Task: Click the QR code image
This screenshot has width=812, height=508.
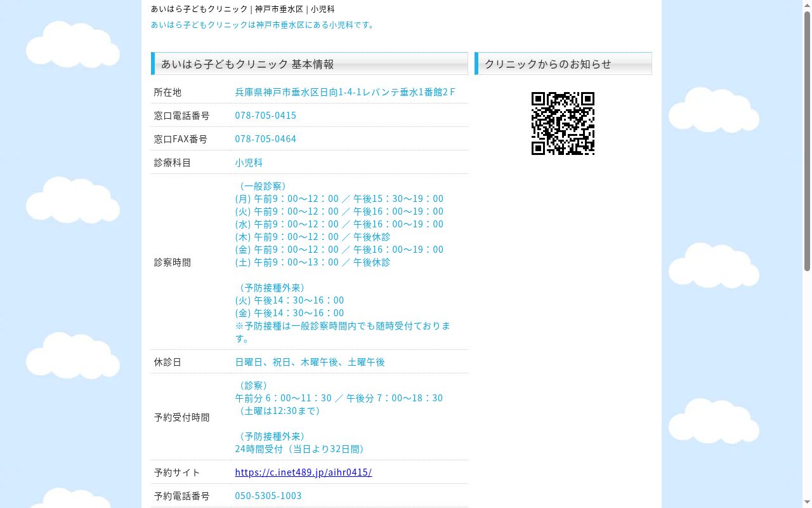Action: tap(563, 123)
